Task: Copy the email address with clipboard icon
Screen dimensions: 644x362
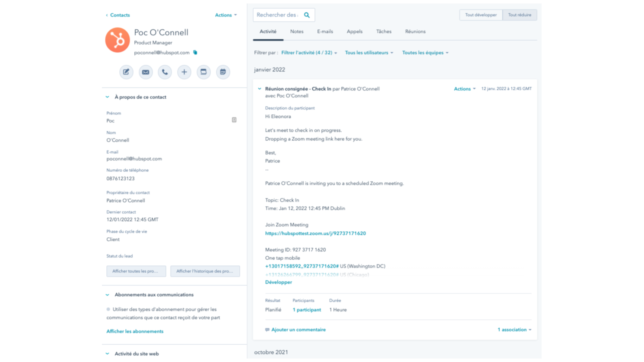Action: coord(195,52)
